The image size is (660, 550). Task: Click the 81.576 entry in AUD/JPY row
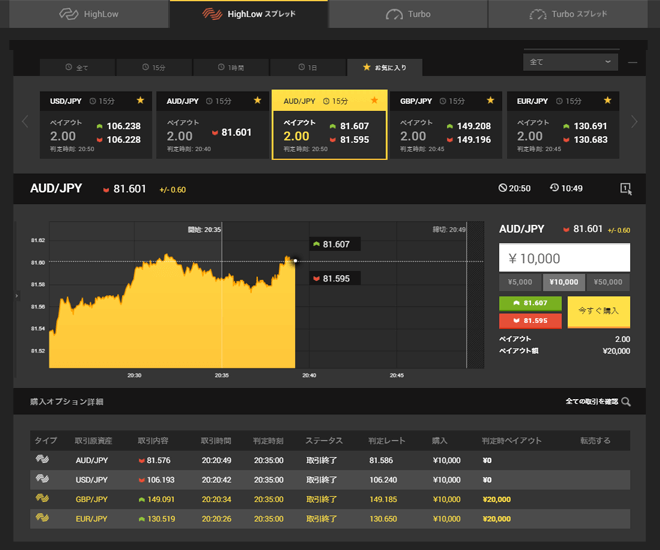click(154, 460)
